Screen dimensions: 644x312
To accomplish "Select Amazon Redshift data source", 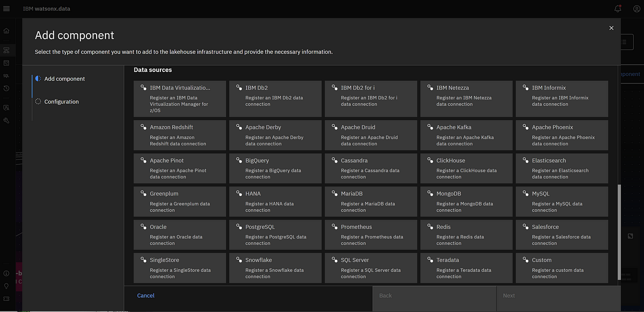I will (180, 135).
